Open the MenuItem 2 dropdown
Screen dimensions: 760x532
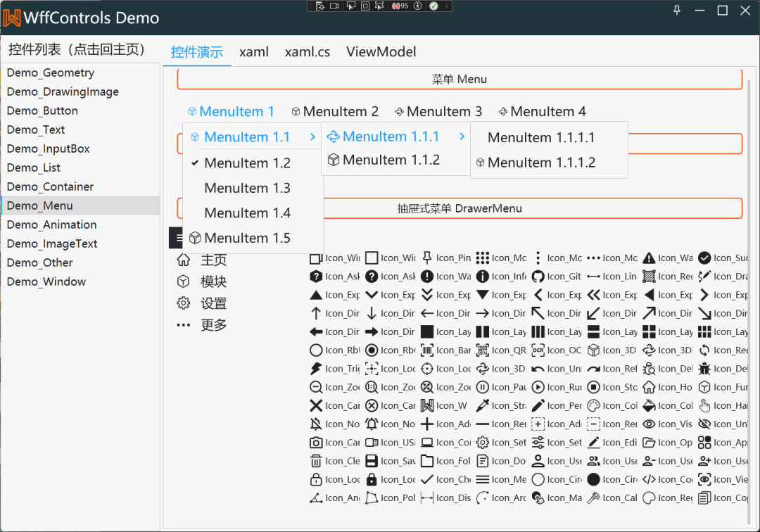point(335,112)
